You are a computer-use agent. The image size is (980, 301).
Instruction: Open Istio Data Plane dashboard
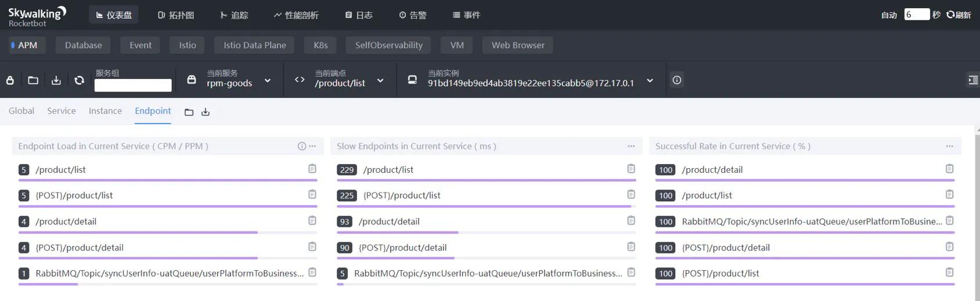[x=254, y=45]
